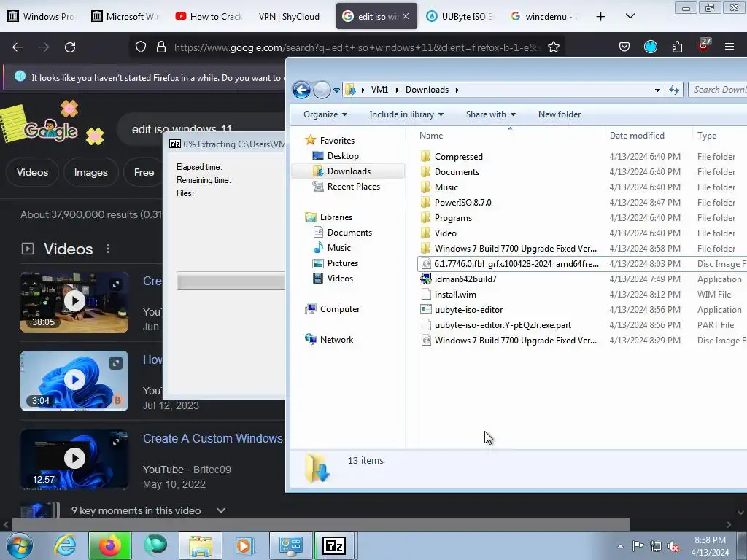Click the Firefox back arrow button
747x560 pixels.
[18, 47]
